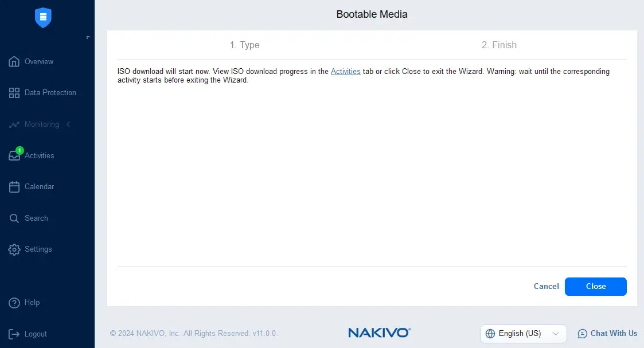
Task: Click the NAKIVO footer logo
Action: tap(379, 333)
